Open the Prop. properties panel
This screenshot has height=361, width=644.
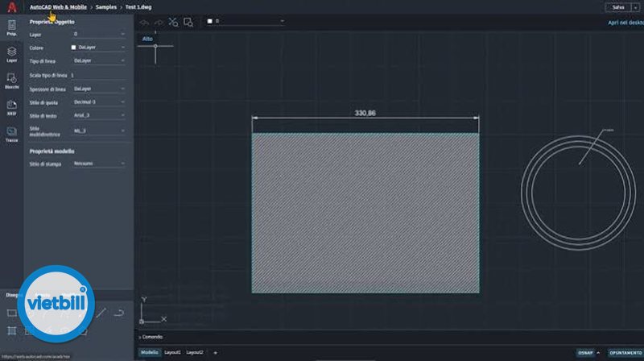pos(11,28)
